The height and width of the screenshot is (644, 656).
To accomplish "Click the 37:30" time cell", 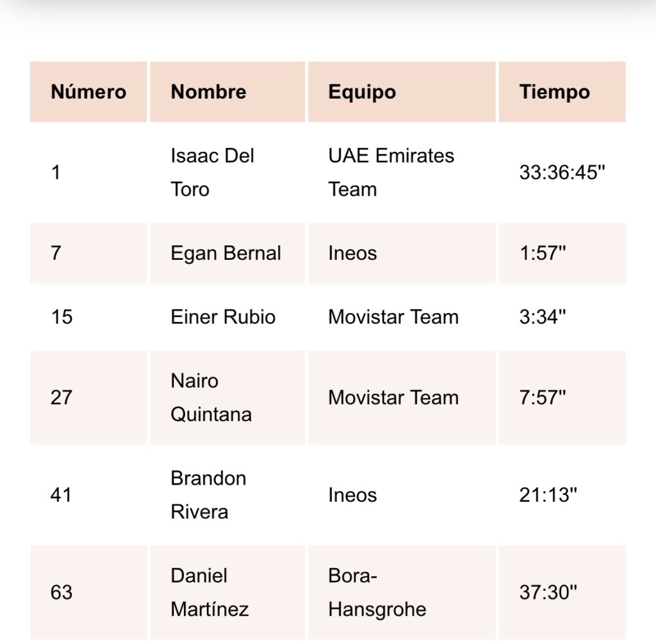I will [548, 592].
